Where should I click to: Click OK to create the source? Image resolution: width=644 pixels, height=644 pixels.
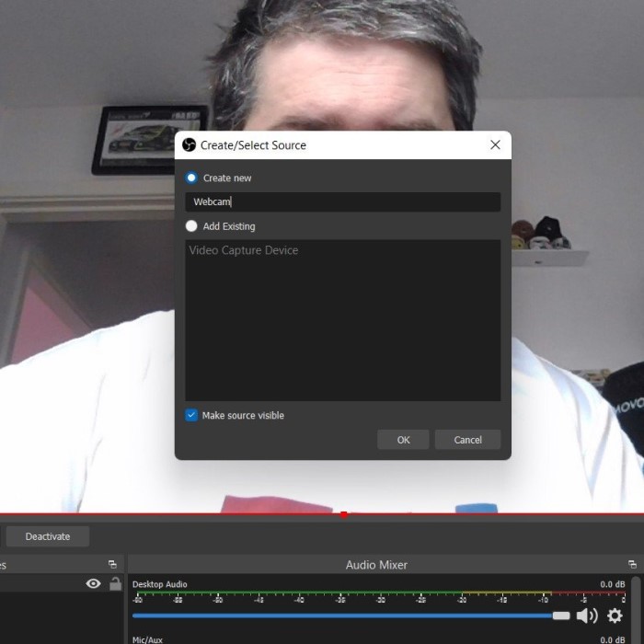(403, 440)
